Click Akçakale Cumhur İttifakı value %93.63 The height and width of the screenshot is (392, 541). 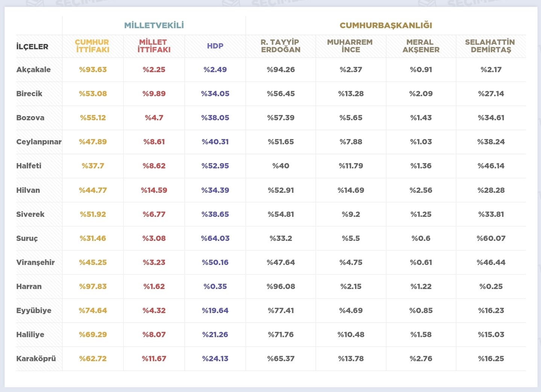93,70
